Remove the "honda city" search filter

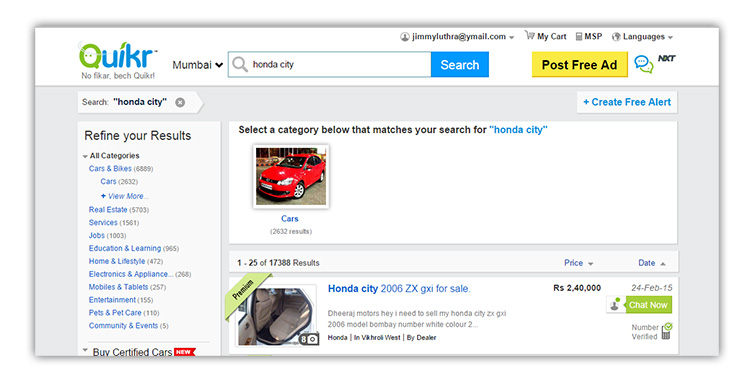pos(180,102)
